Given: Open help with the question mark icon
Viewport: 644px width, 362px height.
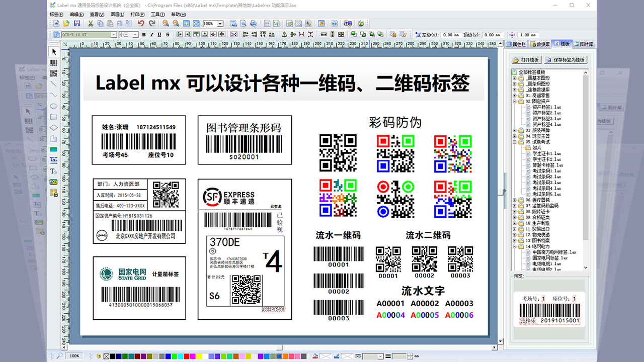Looking at the screenshot, I should click(334, 23).
